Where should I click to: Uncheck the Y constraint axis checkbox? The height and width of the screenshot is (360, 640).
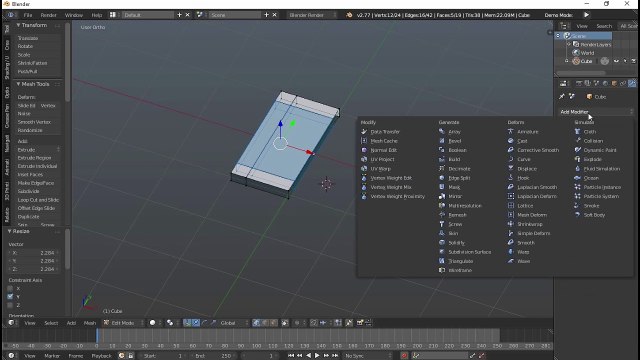pos(10,296)
